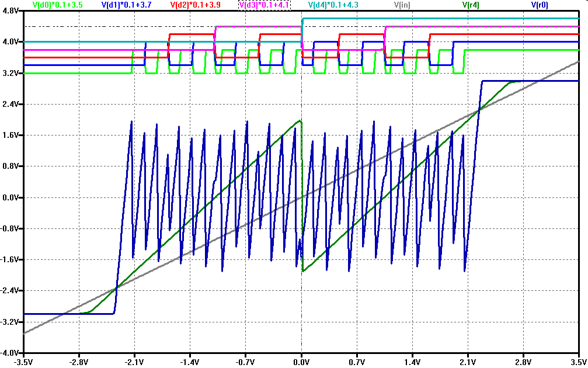The height and width of the screenshot is (368, 588).
Task: Select the magenta V(d3)*0.1+4.1 trace label
Action: (265, 5)
